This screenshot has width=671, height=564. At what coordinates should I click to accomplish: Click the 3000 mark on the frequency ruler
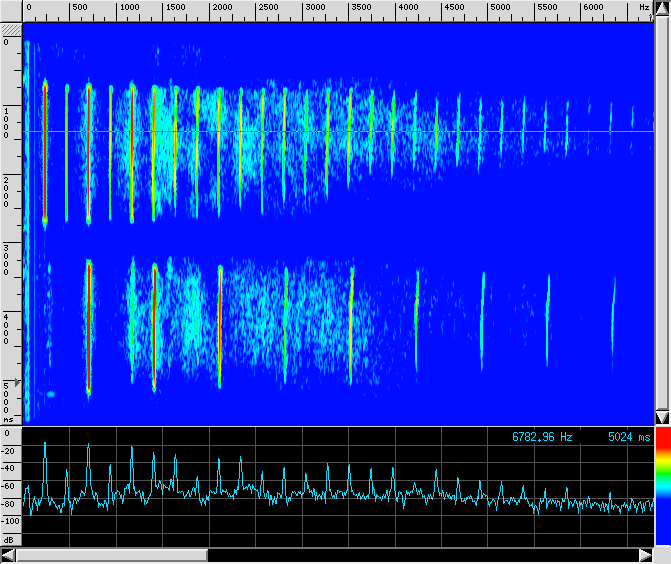314,8
